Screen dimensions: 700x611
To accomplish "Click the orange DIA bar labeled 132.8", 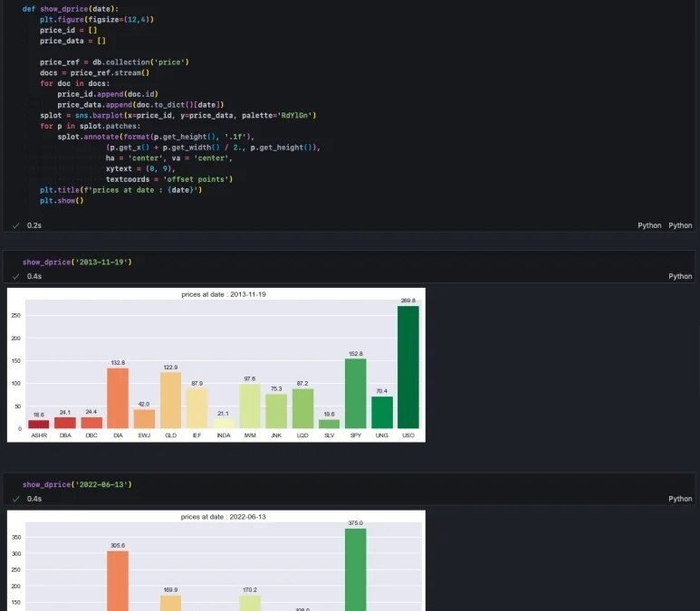I will (118, 398).
